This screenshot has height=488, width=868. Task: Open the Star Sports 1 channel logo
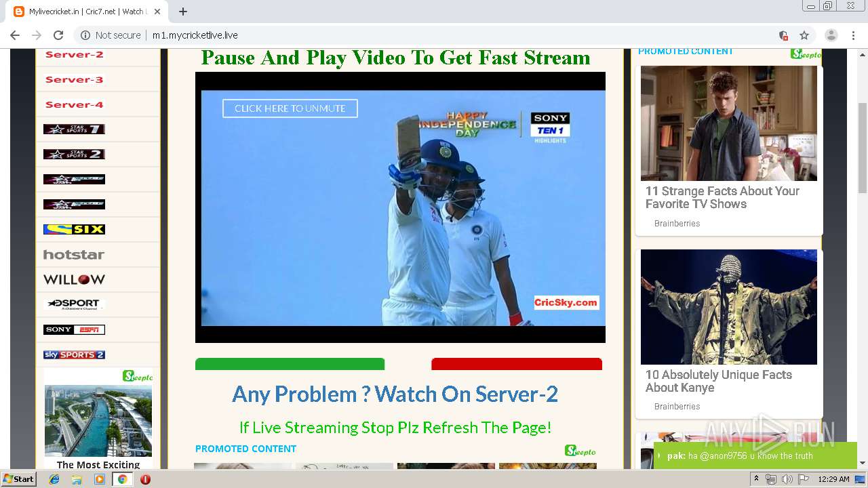pos(75,129)
